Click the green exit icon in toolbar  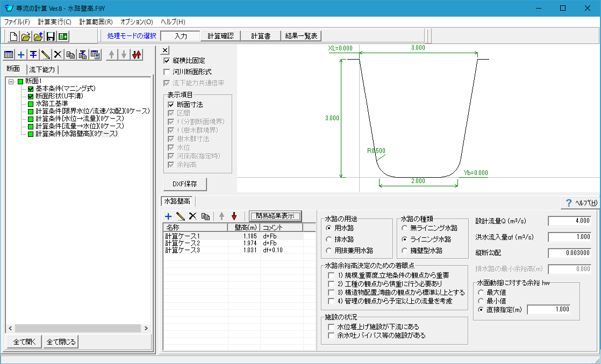point(63,37)
